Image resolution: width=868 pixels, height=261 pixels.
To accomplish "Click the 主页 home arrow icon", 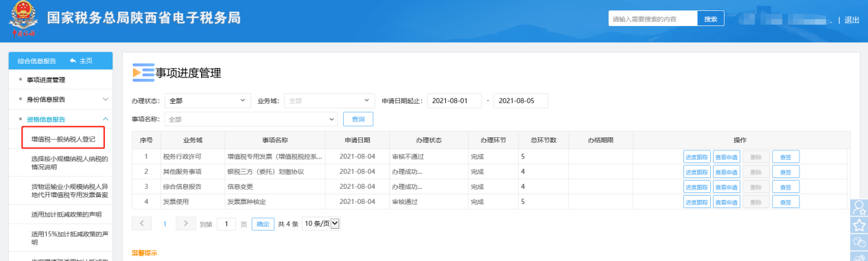I will [73, 61].
